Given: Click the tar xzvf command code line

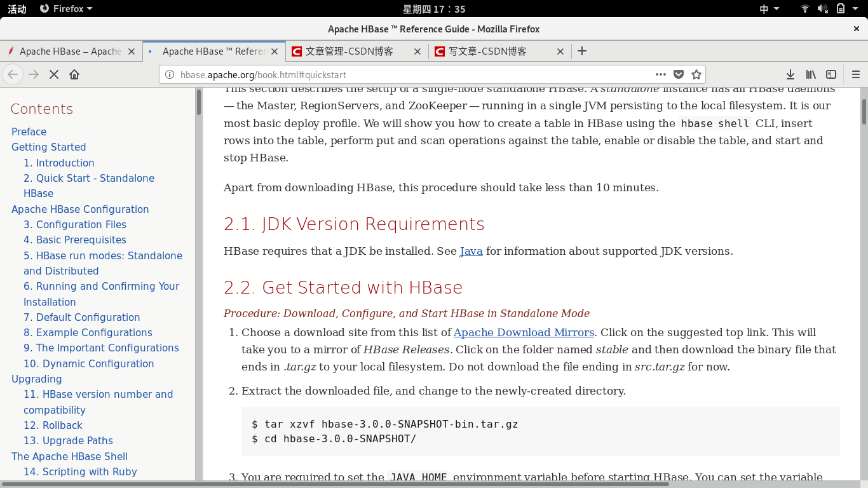Looking at the screenshot, I should [x=385, y=424].
